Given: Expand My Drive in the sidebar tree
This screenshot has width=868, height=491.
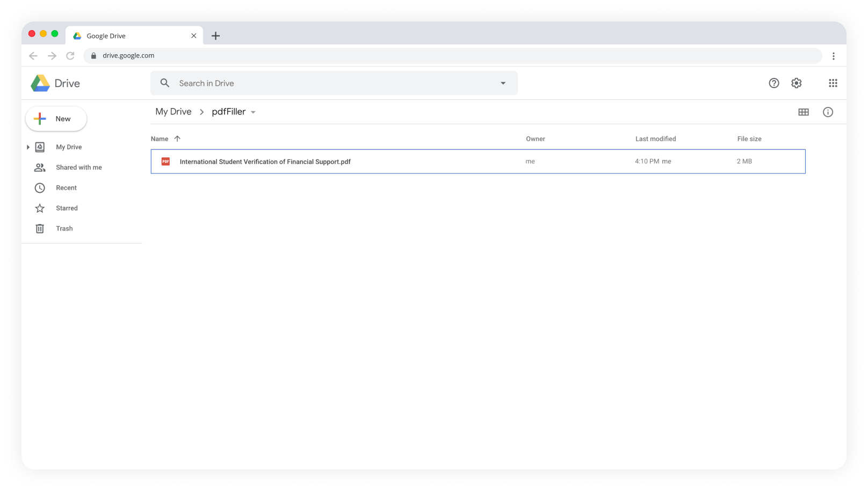Looking at the screenshot, I should (28, 147).
